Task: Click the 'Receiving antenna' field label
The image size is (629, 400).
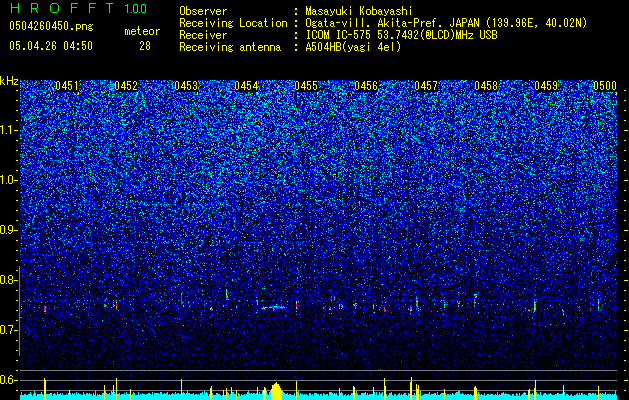Action: 230,47
